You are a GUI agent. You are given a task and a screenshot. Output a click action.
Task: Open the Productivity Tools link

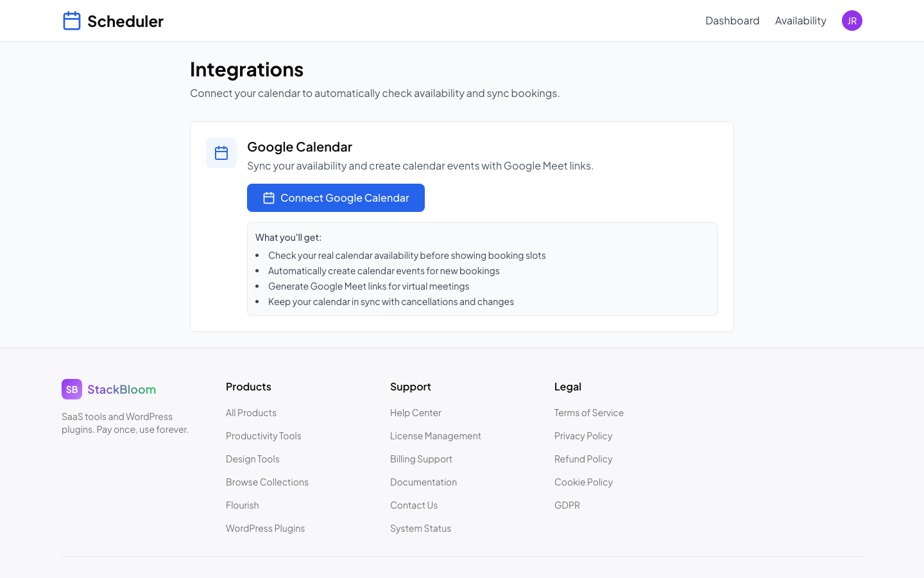[263, 436]
